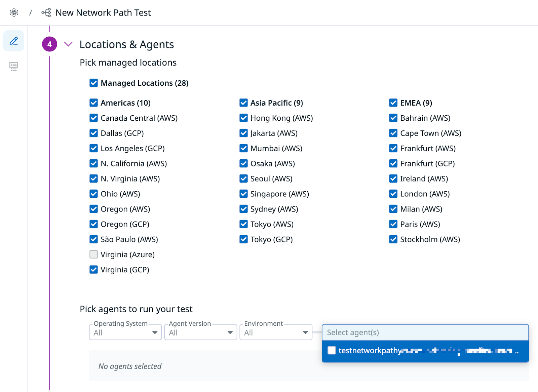The height and width of the screenshot is (392, 538).
Task: Open the list view sidebar icon
Action: pos(14,66)
